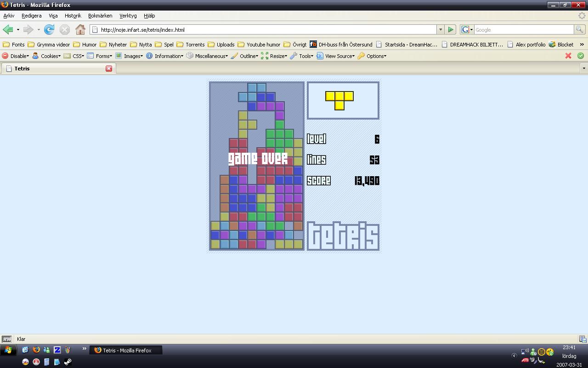Open the Fonts bookmark folder
Viewport: 588px width, 368px height.
[x=14, y=45]
